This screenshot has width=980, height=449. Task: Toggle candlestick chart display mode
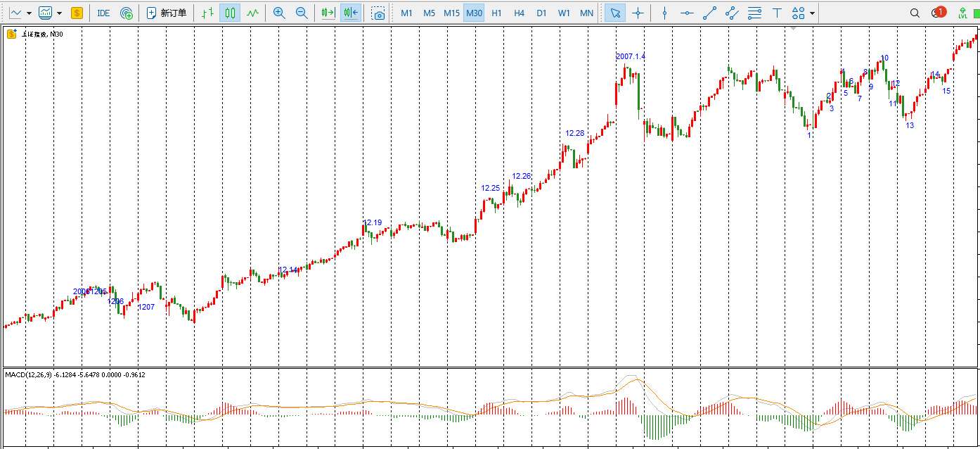click(x=230, y=13)
